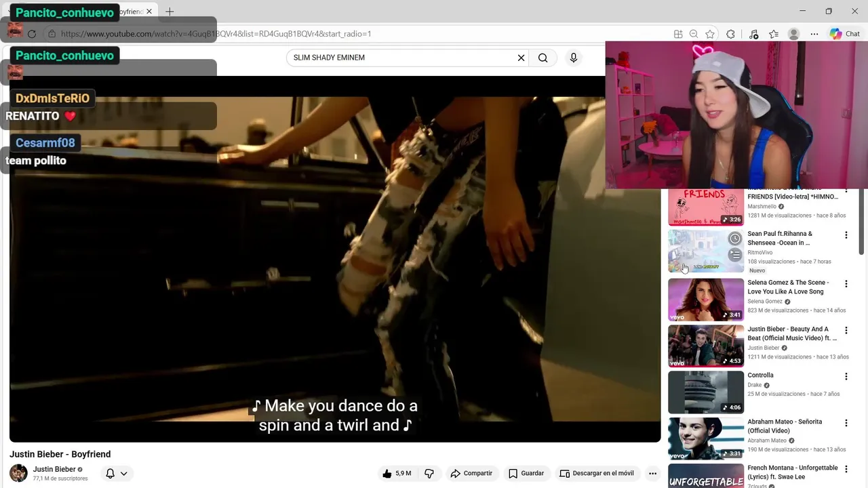Open browser settings and more menu
868x488 pixels.
coord(814,34)
